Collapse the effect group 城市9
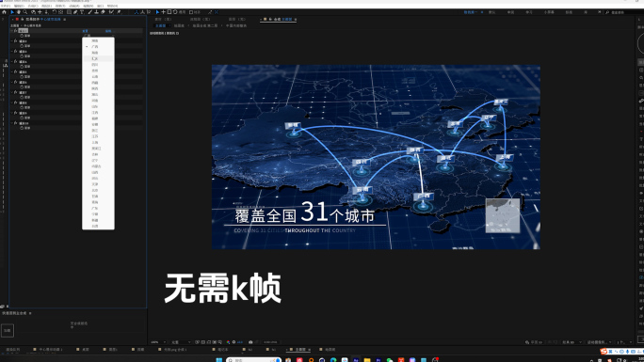Viewport: 644px width, 362px height. (11, 113)
